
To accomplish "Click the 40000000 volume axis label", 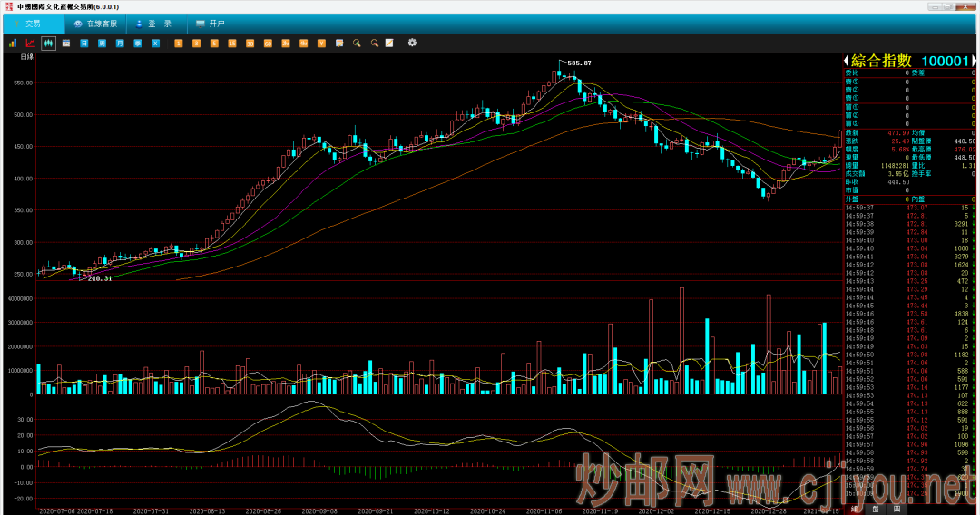I will (x=20, y=299).
